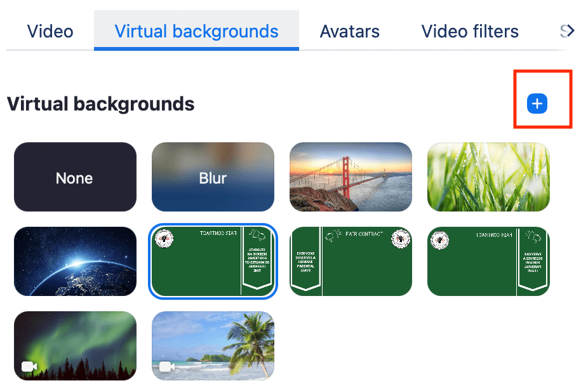Select the Virtual backgrounds tab
Image resolution: width=588 pixels, height=390 pixels.
pos(196,31)
